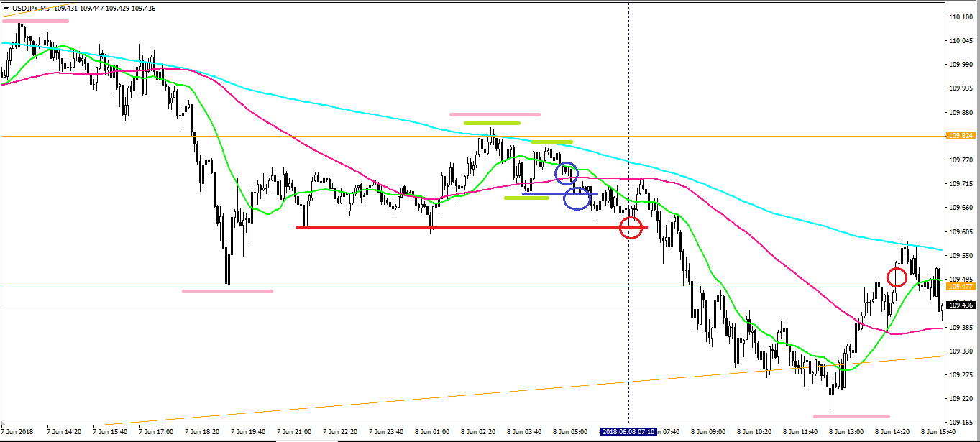980x442 pixels.
Task: Open the one-click trading arrow beside USDJPY,M5
Action: point(6,8)
